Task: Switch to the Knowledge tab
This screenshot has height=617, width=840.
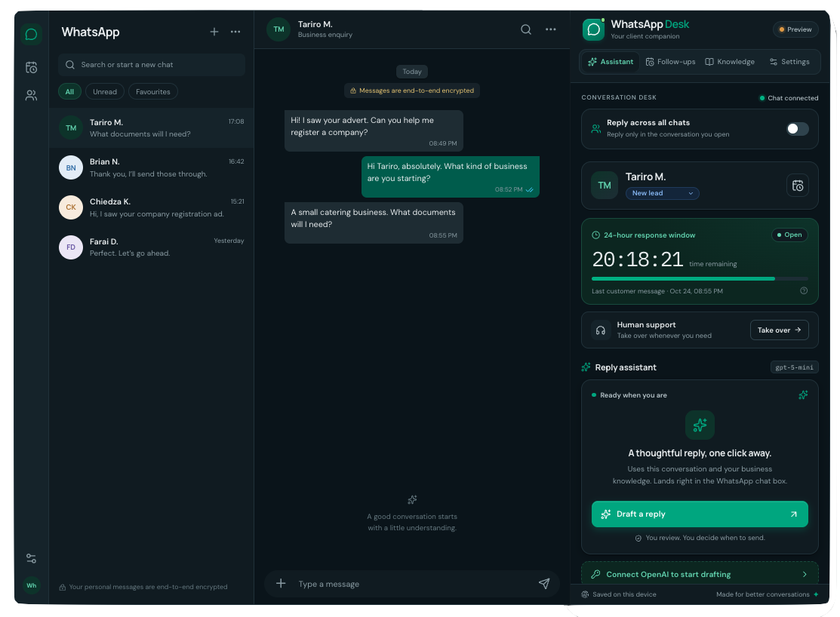Action: pyautogui.click(x=730, y=62)
